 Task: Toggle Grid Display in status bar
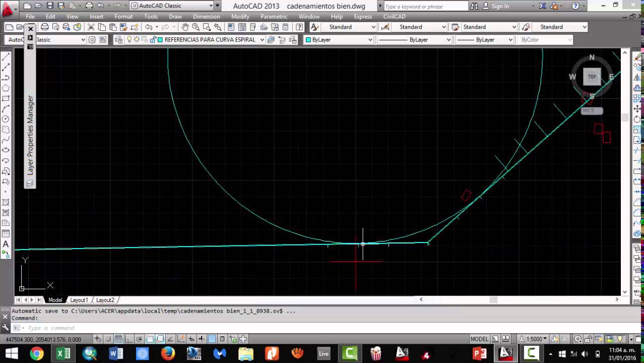[118, 339]
